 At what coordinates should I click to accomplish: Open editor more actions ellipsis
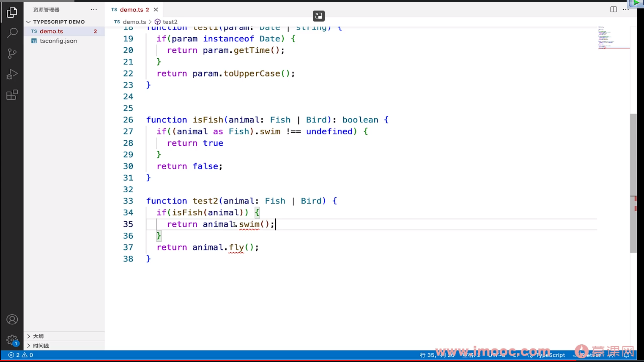[626, 9]
